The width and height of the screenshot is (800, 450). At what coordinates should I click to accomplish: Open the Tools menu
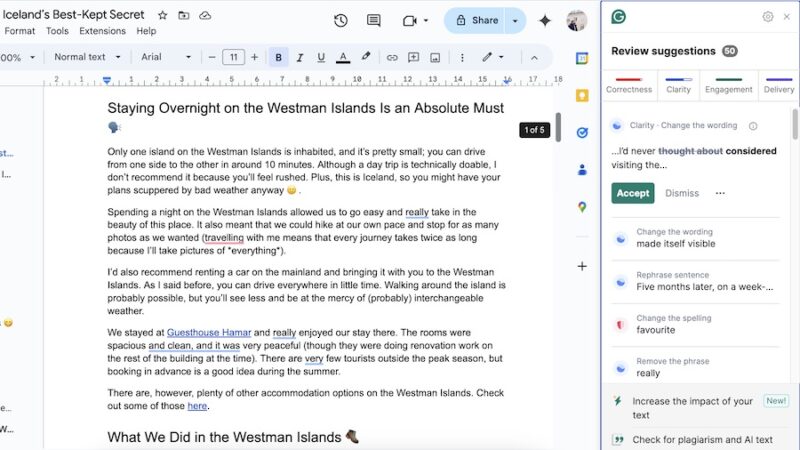[x=57, y=31]
